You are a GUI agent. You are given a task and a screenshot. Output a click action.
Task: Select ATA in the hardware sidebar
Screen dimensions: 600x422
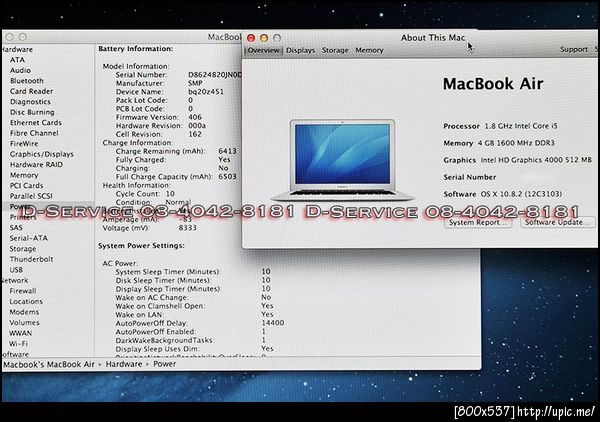17,60
